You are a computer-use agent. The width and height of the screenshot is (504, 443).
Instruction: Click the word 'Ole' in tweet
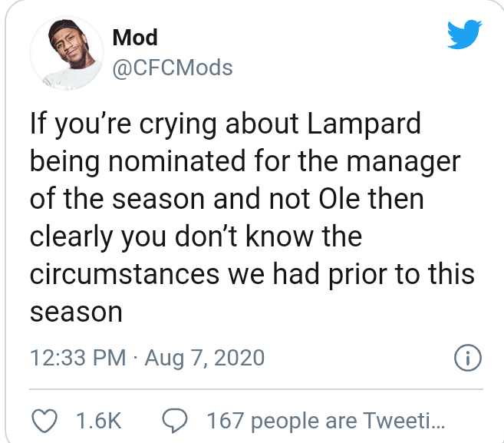click(x=339, y=199)
